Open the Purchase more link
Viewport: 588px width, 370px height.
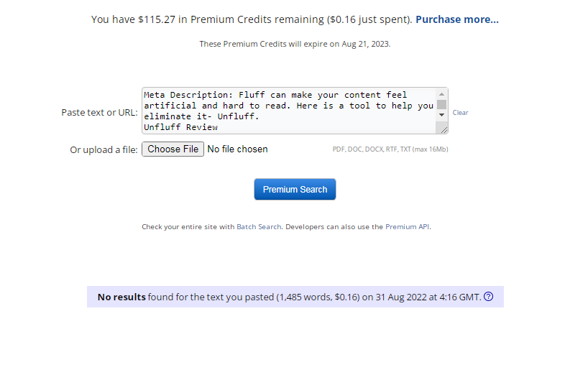pos(456,19)
